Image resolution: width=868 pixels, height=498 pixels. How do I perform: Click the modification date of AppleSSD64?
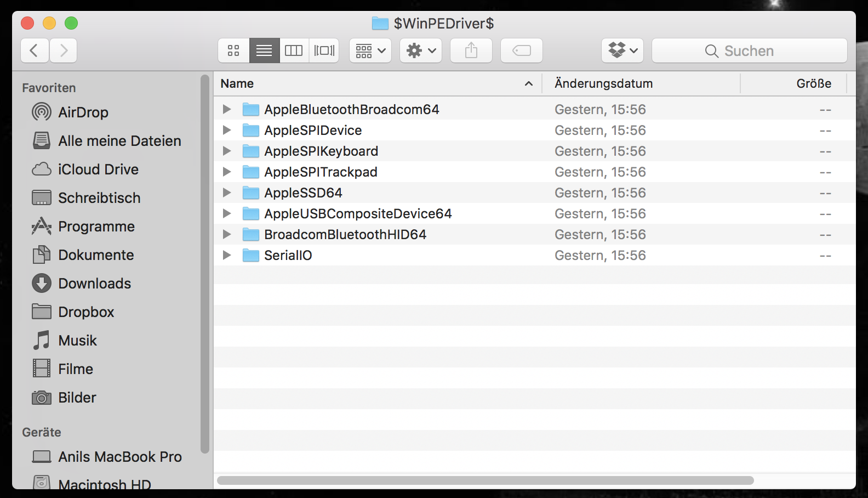click(x=600, y=193)
